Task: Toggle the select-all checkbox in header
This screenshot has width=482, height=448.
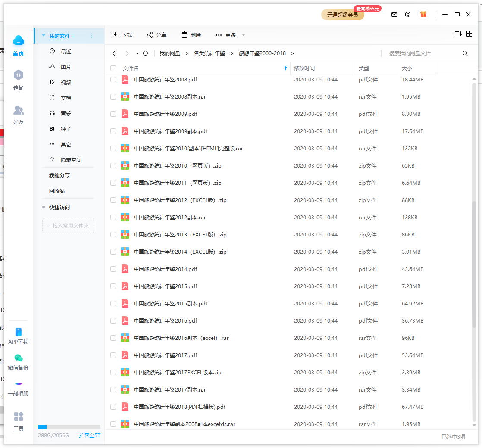Action: click(x=113, y=68)
